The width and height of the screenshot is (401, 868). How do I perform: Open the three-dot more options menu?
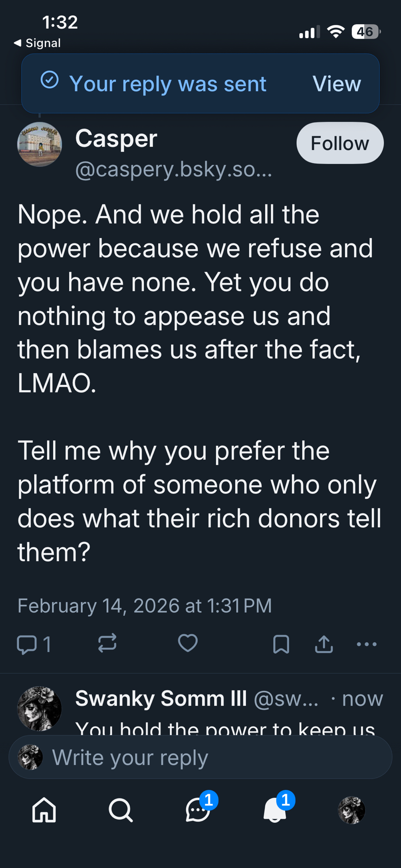[366, 644]
